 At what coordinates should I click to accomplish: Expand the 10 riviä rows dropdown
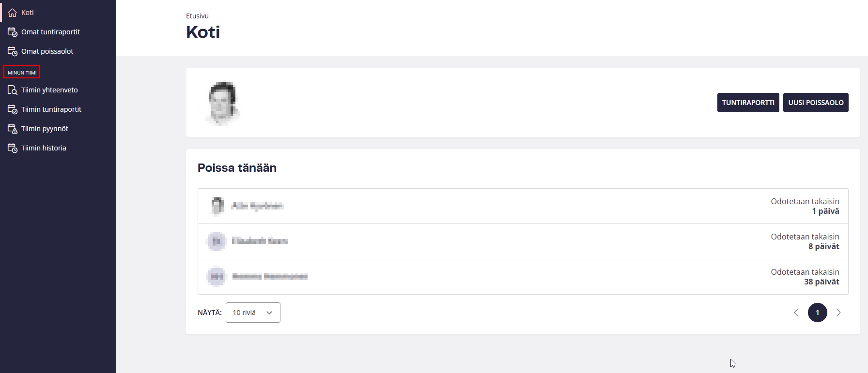tap(253, 313)
